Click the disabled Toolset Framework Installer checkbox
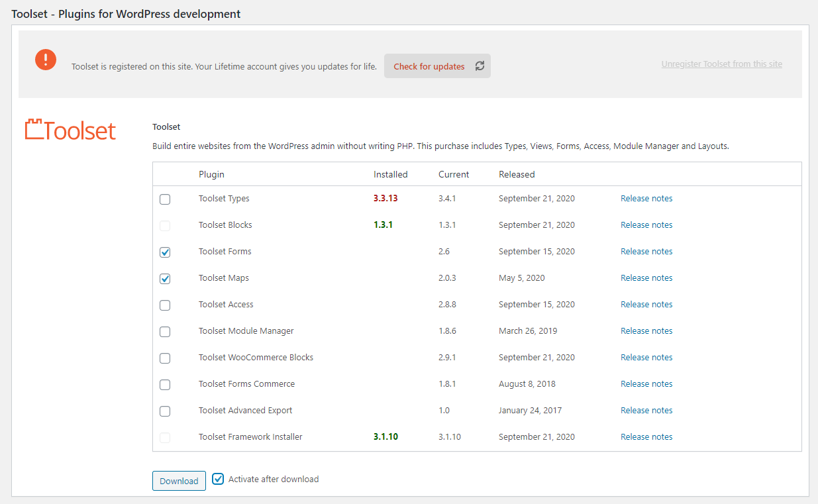The image size is (818, 504). tap(165, 438)
